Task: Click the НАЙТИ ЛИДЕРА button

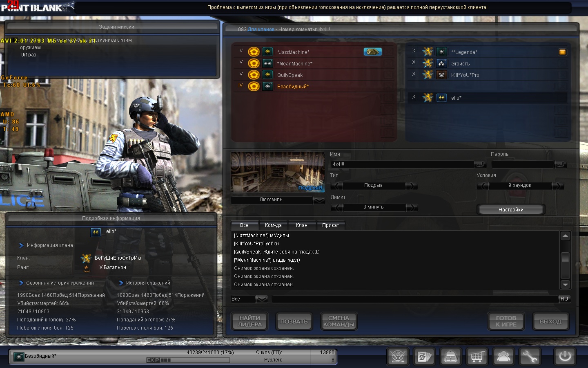Action: click(x=250, y=321)
